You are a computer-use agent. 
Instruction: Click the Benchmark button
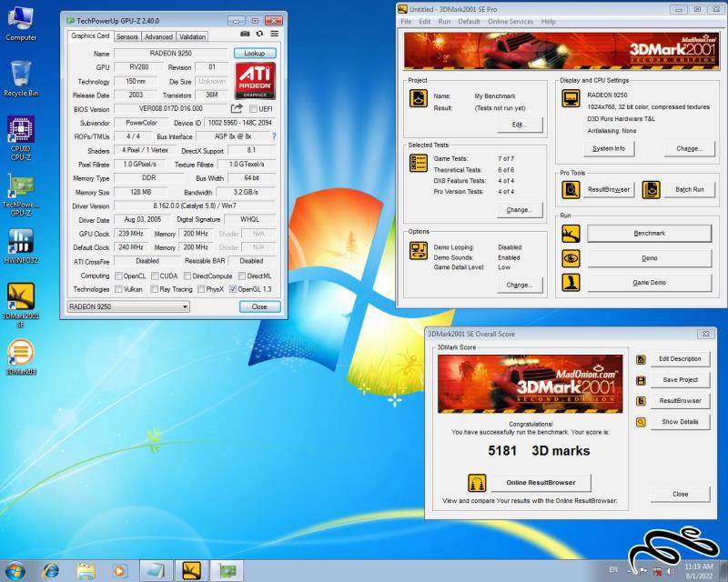pos(649,234)
